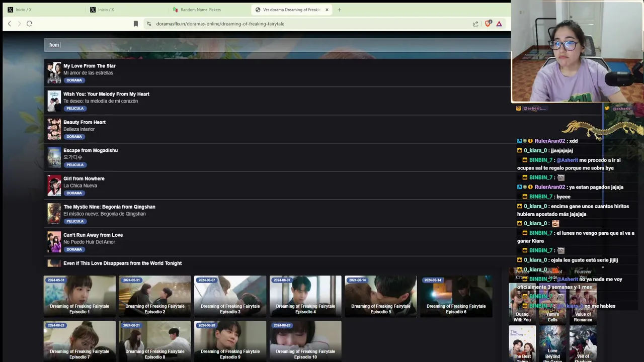Click DORAMA badge under My Love From The Star
The width and height of the screenshot is (644, 362).
coord(74,80)
